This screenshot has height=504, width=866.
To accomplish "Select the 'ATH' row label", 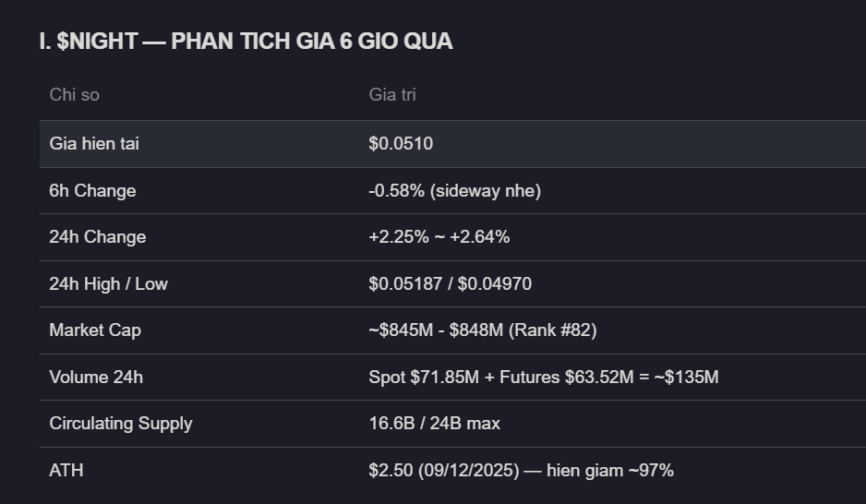I will tap(66, 471).
